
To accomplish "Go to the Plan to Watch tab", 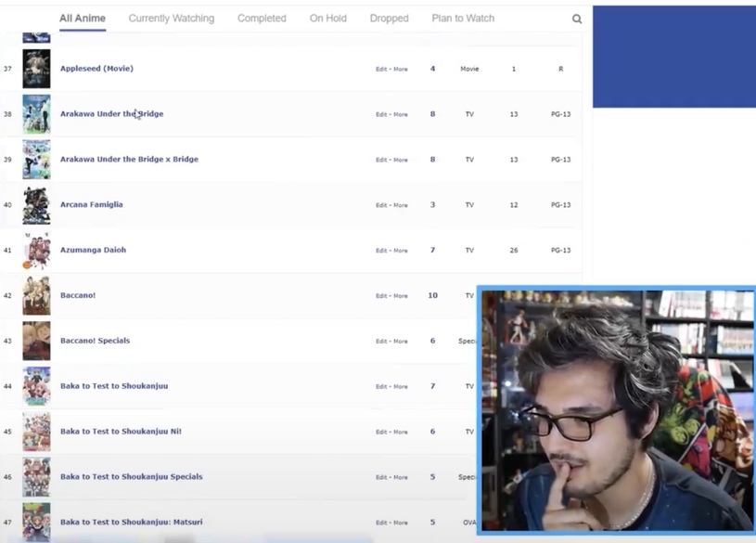I will point(463,19).
